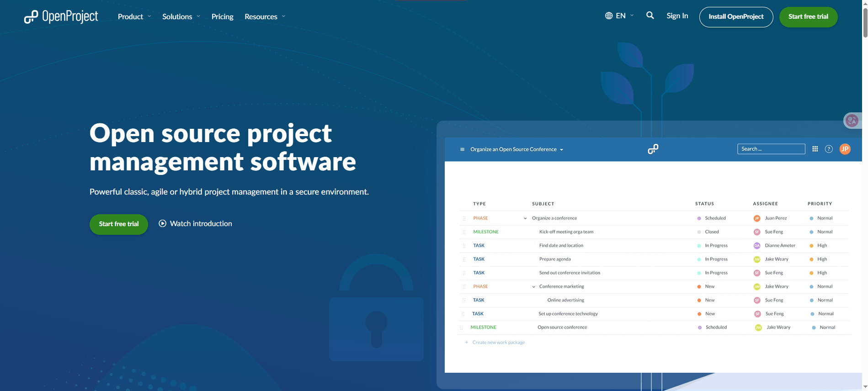868x391 pixels.
Task: Click Prepare agenda subject
Action: pyautogui.click(x=555, y=259)
